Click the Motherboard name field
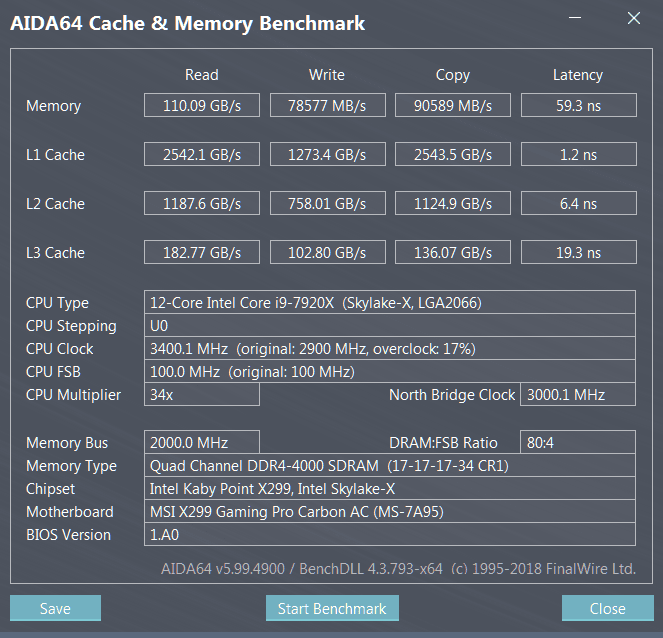This screenshot has height=638, width=663. pyautogui.click(x=390, y=512)
